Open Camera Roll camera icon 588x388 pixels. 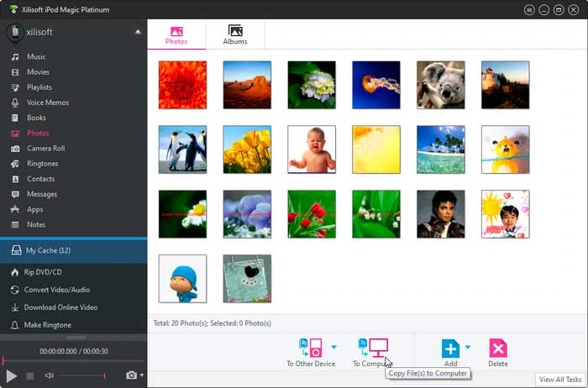point(15,149)
